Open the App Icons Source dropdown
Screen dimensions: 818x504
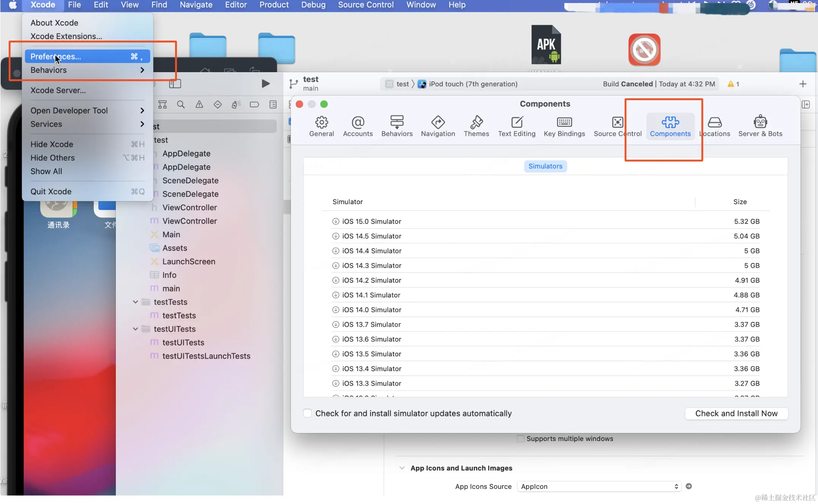point(598,486)
